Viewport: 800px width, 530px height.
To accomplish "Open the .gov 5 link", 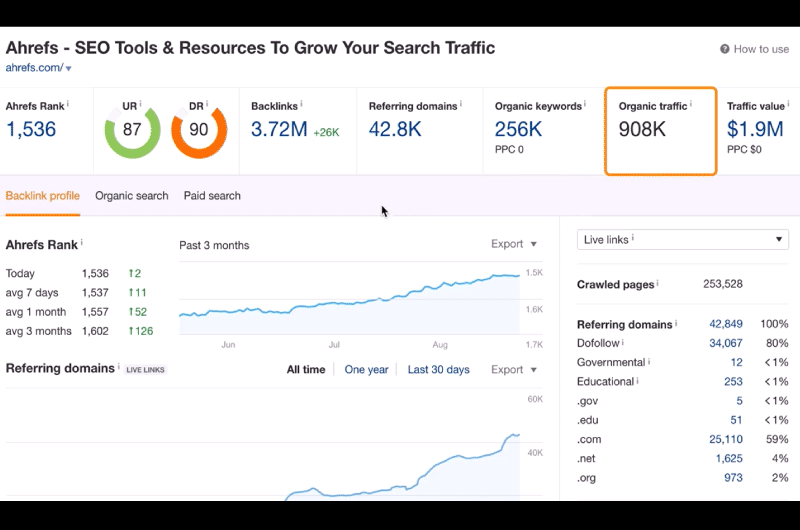I will coord(739,401).
